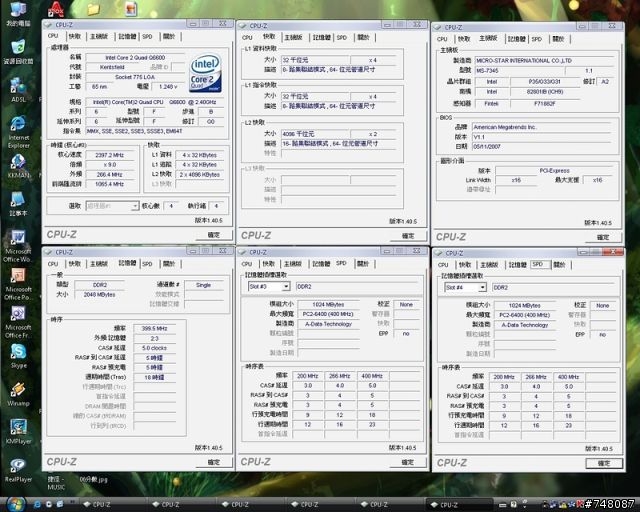Image resolution: width=640 pixels, height=512 pixels.
Task: Launch the KKMAN desktop shortcut
Action: (18, 166)
